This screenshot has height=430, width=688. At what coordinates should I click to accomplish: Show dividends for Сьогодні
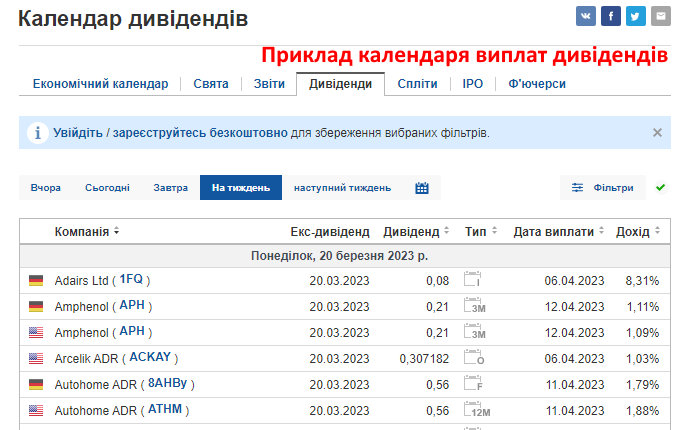point(108,188)
